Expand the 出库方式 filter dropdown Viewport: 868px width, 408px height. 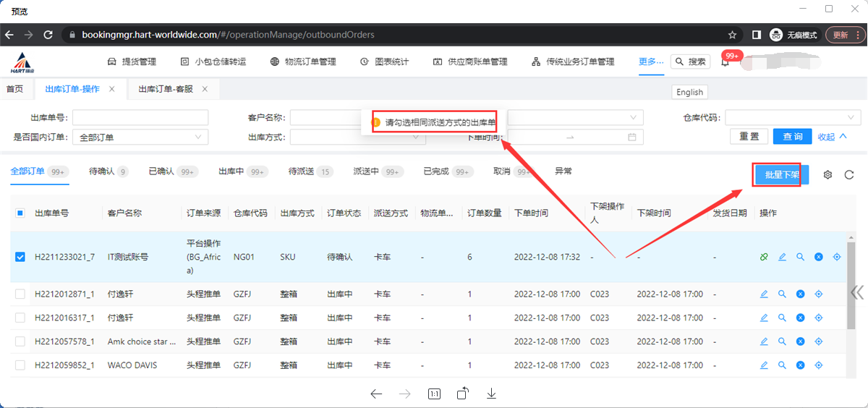(x=357, y=137)
